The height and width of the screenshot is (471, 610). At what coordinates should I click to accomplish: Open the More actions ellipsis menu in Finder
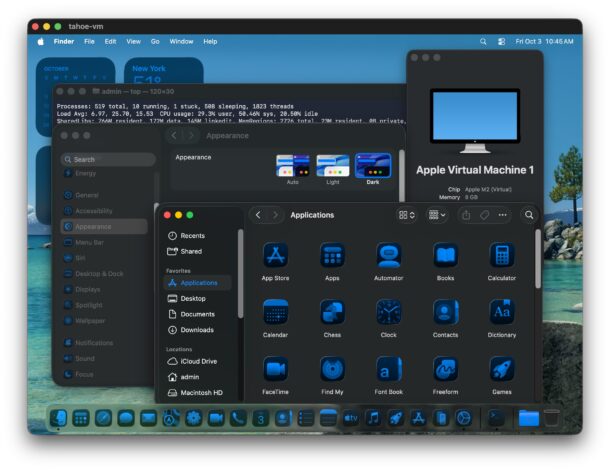pos(503,215)
